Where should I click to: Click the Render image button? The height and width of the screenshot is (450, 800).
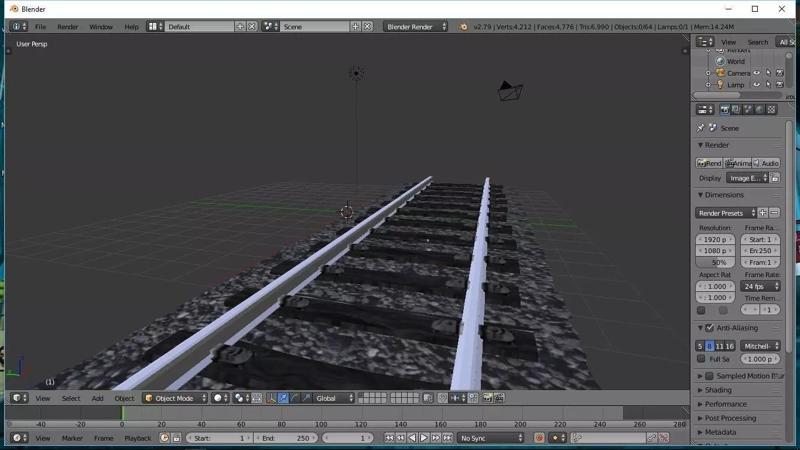pyautogui.click(x=709, y=163)
